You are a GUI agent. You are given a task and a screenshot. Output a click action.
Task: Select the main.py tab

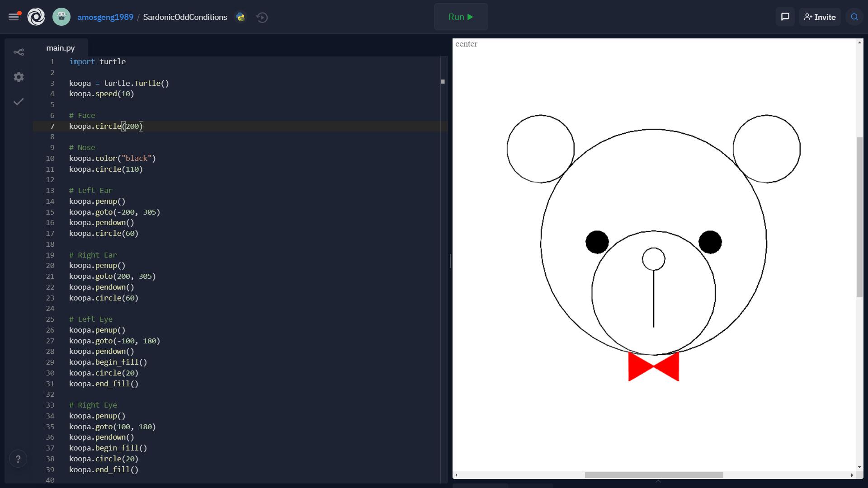point(61,48)
